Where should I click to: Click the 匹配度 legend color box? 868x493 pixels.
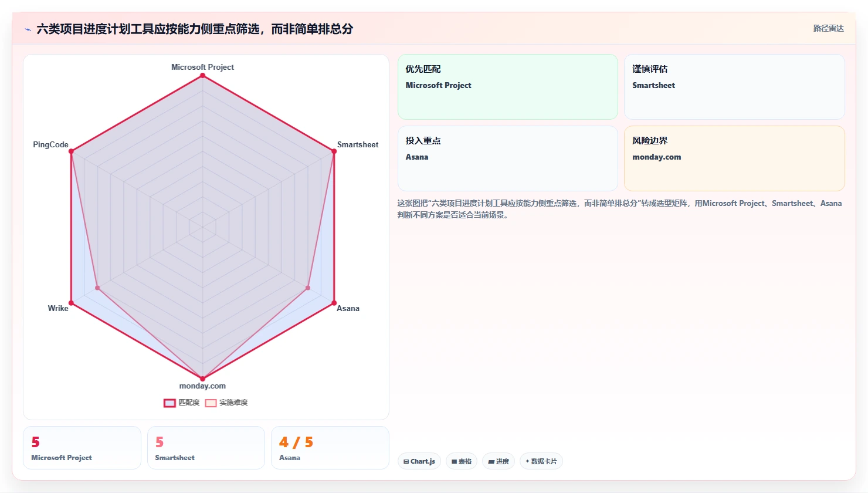pos(169,403)
